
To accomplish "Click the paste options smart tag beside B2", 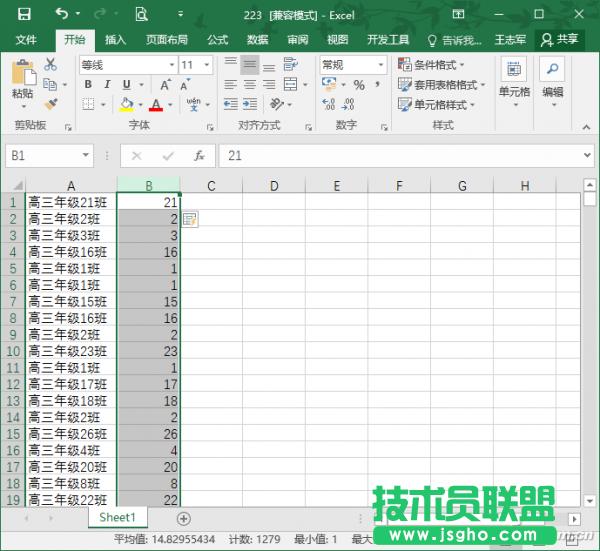I will click(190, 219).
